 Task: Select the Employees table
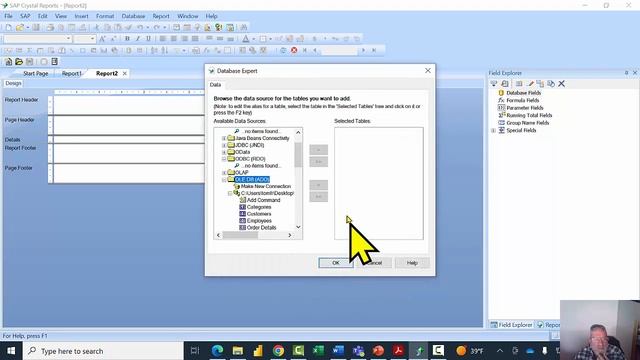[259, 221]
